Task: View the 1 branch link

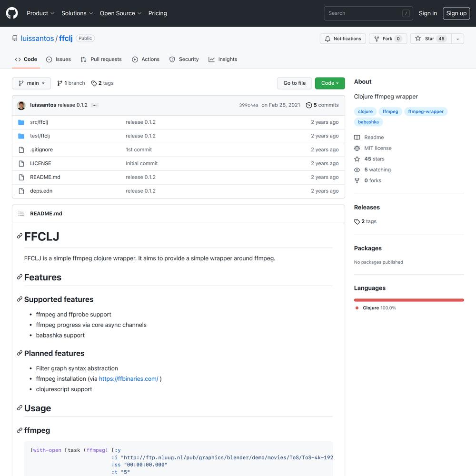Action: point(71,83)
